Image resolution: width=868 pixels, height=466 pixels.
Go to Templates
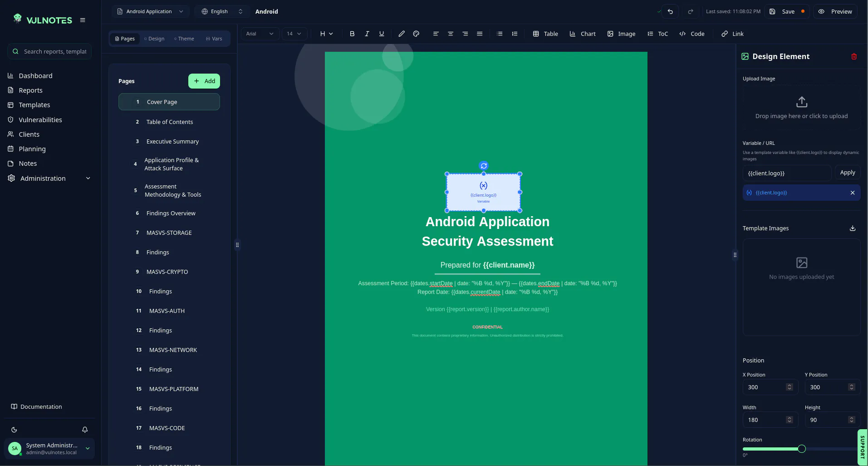pyautogui.click(x=34, y=105)
